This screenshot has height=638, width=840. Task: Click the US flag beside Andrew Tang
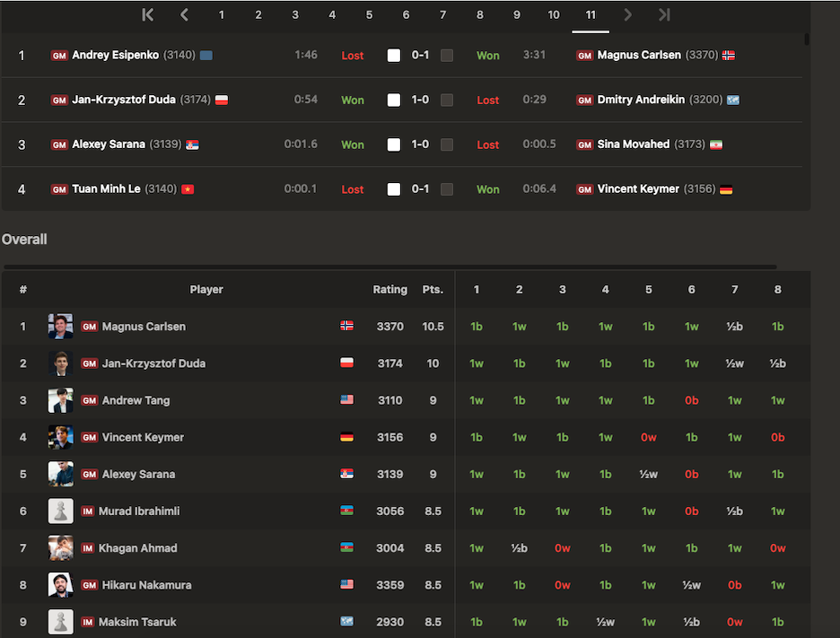[346, 400]
